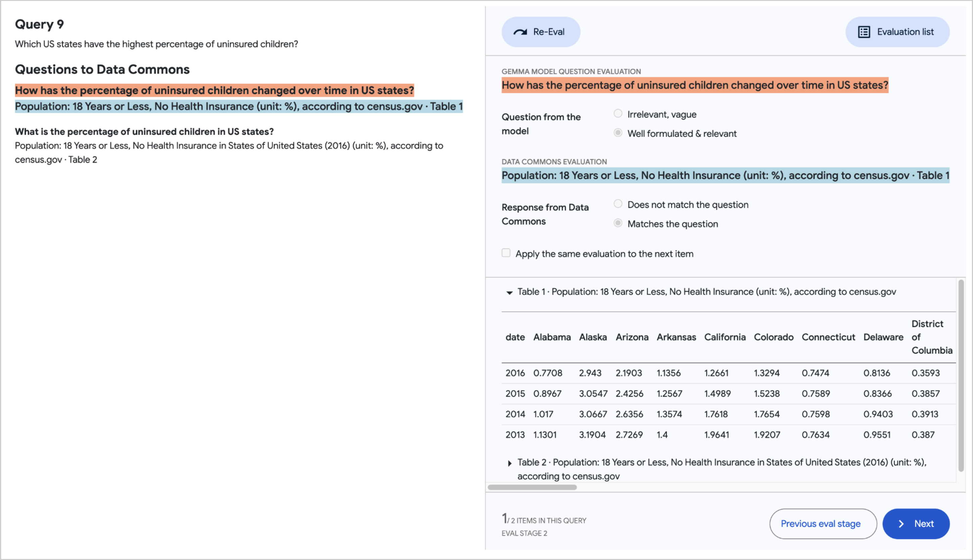Choose 'Does not match the question' option
Image resolution: width=973 pixels, height=560 pixels.
click(618, 204)
